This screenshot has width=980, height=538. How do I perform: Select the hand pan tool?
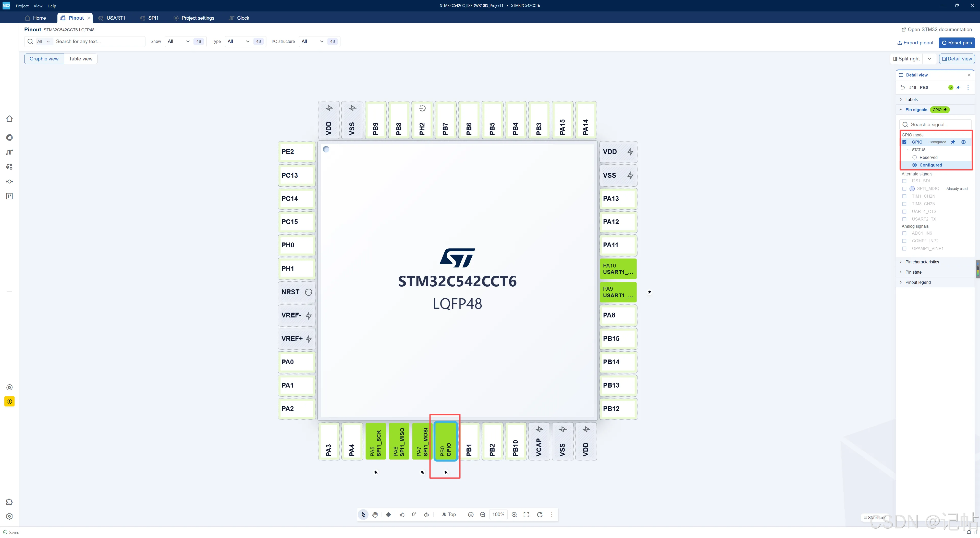[375, 515]
